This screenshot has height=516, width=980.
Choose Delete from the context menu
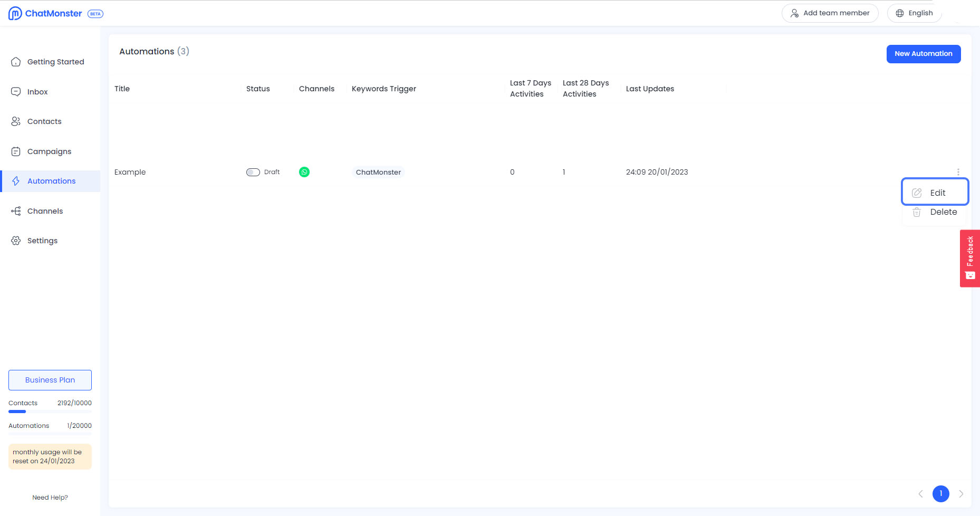tap(935, 212)
